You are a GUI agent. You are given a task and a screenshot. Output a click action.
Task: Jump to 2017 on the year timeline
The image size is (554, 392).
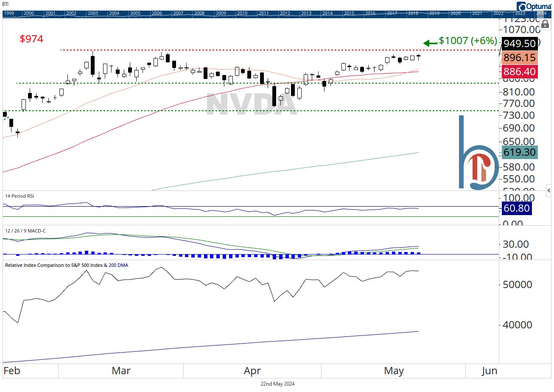tap(392, 14)
